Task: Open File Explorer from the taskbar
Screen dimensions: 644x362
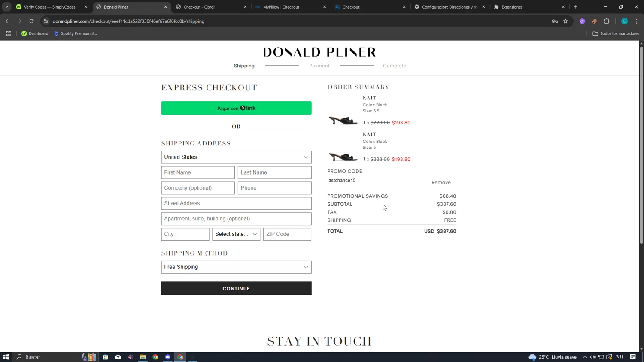Action: (143, 357)
